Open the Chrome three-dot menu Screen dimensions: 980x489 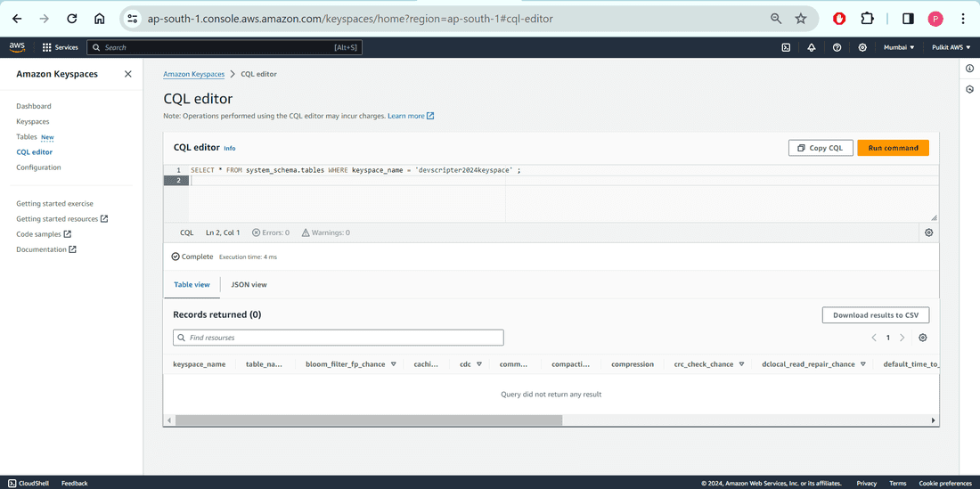click(x=963, y=19)
